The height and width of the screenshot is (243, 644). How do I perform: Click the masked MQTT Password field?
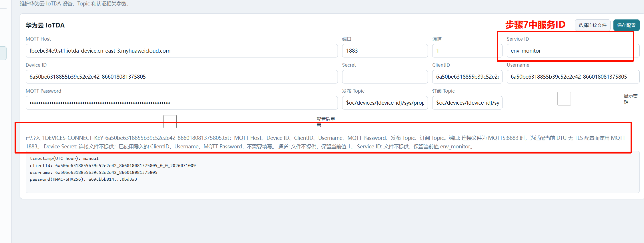coord(182,103)
